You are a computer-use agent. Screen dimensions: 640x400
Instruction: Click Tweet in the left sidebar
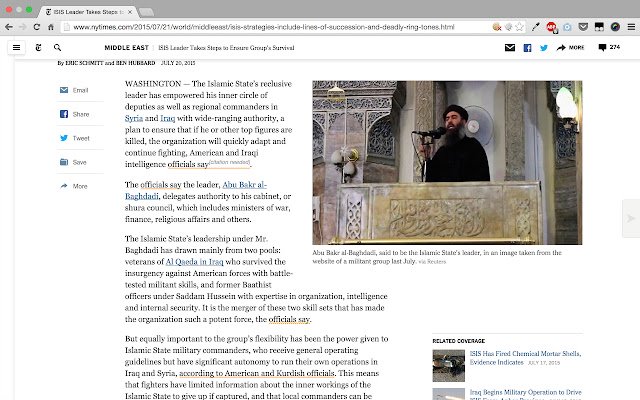pos(75,138)
